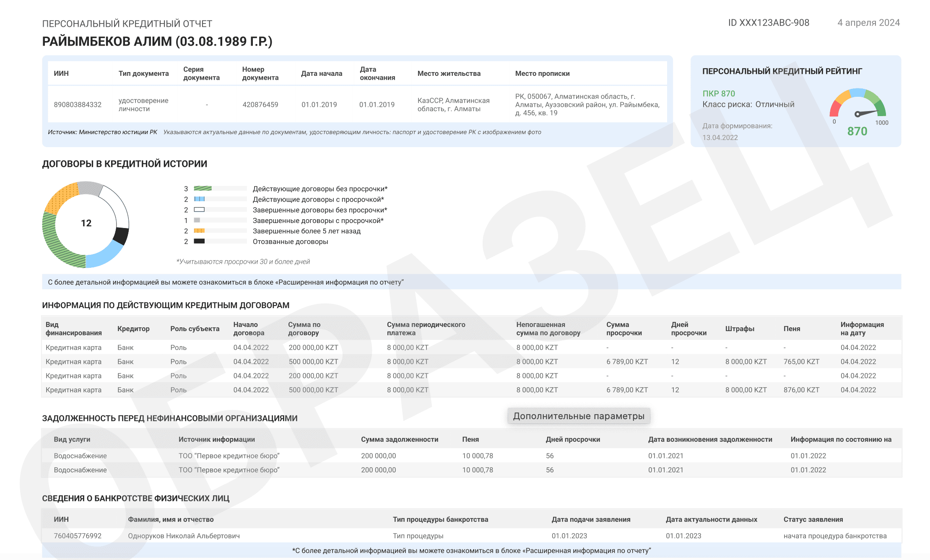Select the first Водоснабжение debt row
Screen dimensions: 930x560
80,456
